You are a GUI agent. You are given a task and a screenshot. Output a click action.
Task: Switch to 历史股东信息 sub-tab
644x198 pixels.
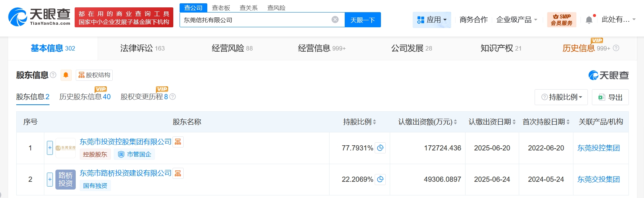(85, 97)
